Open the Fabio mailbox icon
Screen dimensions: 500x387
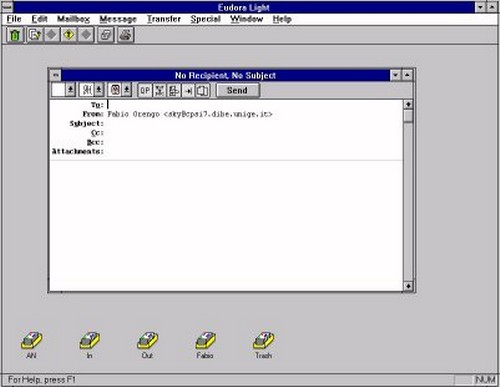205,345
